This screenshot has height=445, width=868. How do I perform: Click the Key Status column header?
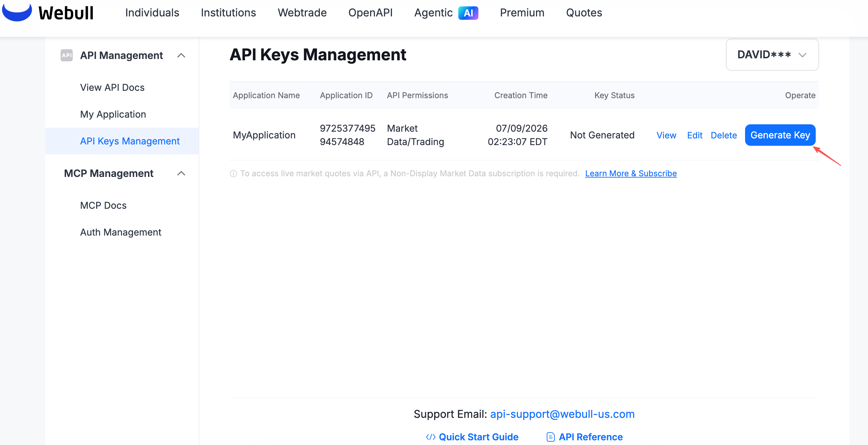coord(614,96)
